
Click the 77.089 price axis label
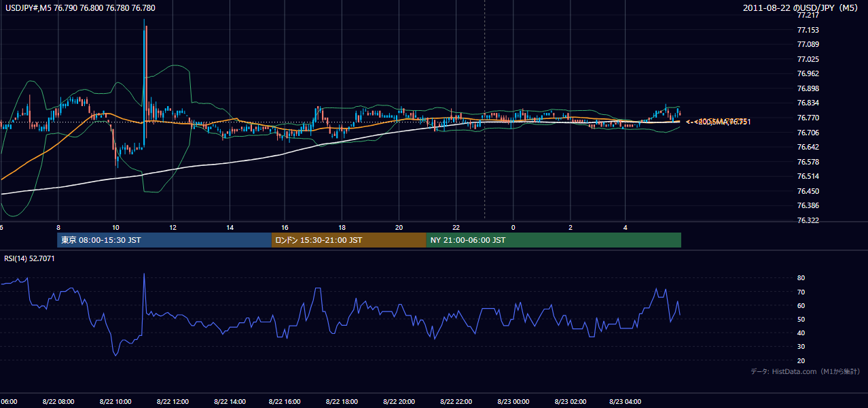click(x=808, y=45)
